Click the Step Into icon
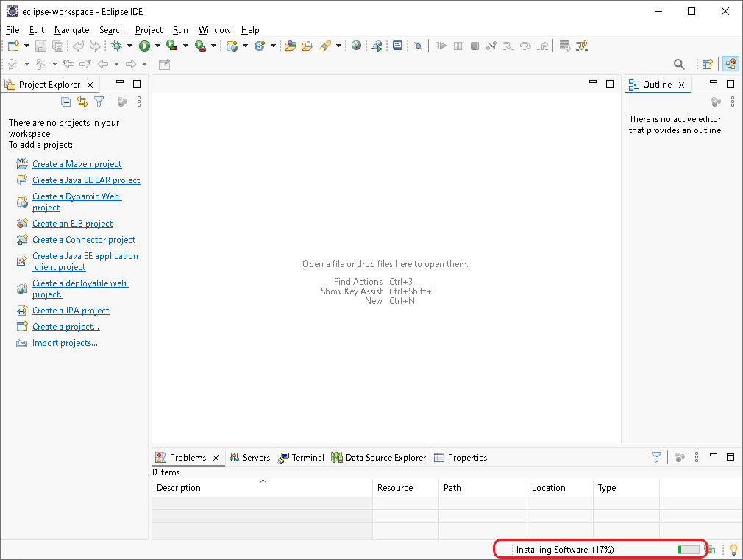The width and height of the screenshot is (743, 560). click(x=508, y=46)
